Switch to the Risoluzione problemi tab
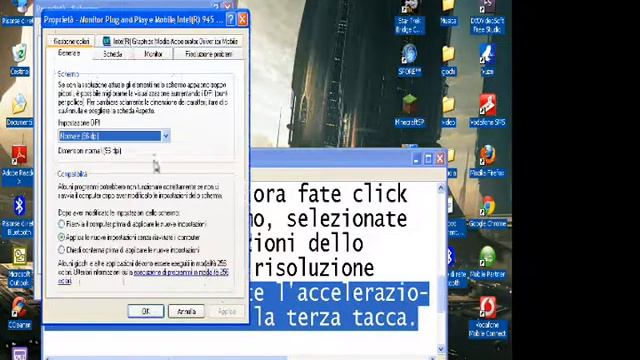Screen dimensions: 640x360 (x=209, y=54)
